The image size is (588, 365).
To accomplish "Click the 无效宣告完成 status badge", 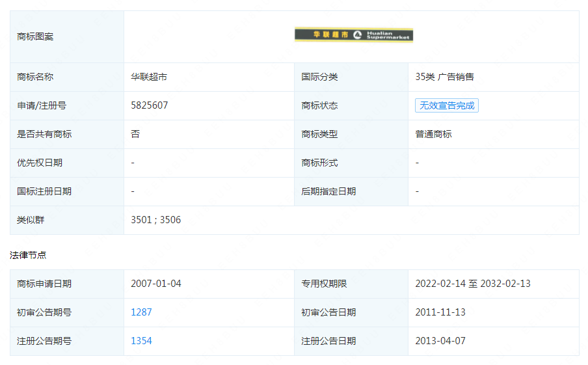I will (446, 105).
